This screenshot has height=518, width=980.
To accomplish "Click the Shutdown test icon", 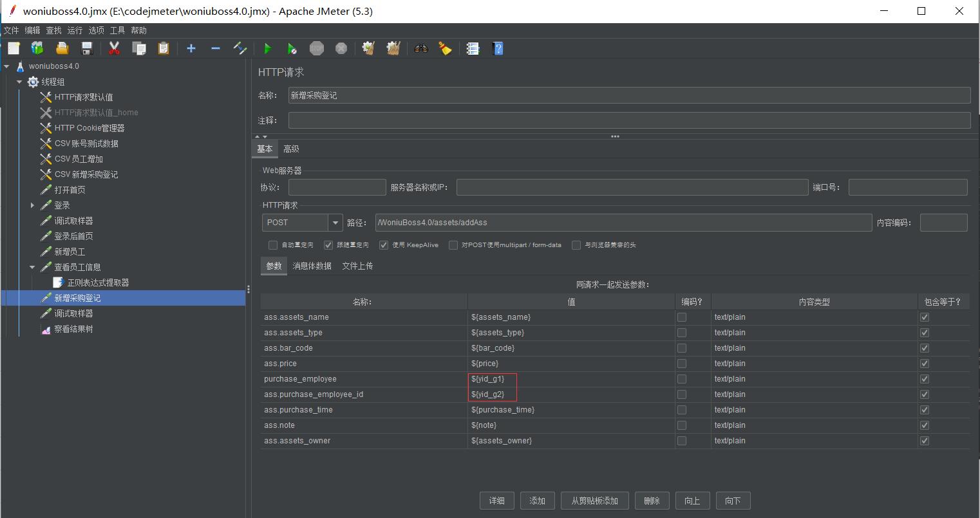I will 341,48.
